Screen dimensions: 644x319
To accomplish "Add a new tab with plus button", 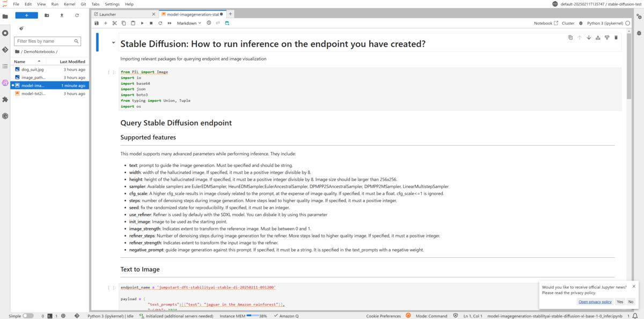I will pos(230,14).
